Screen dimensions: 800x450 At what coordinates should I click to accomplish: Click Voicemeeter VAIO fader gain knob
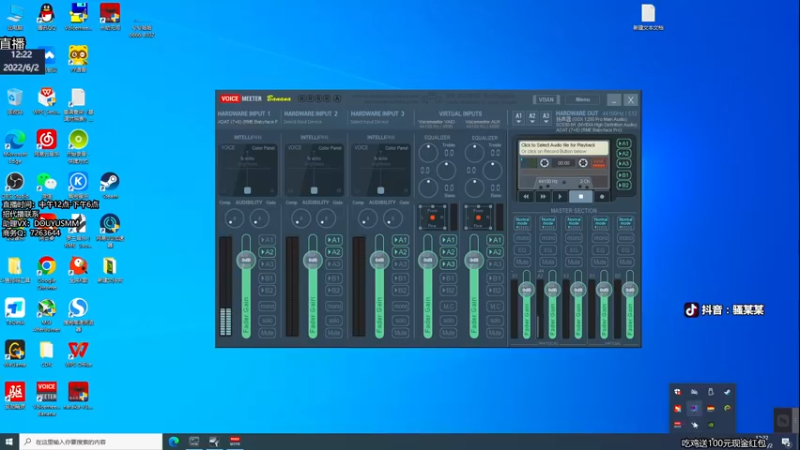428,260
